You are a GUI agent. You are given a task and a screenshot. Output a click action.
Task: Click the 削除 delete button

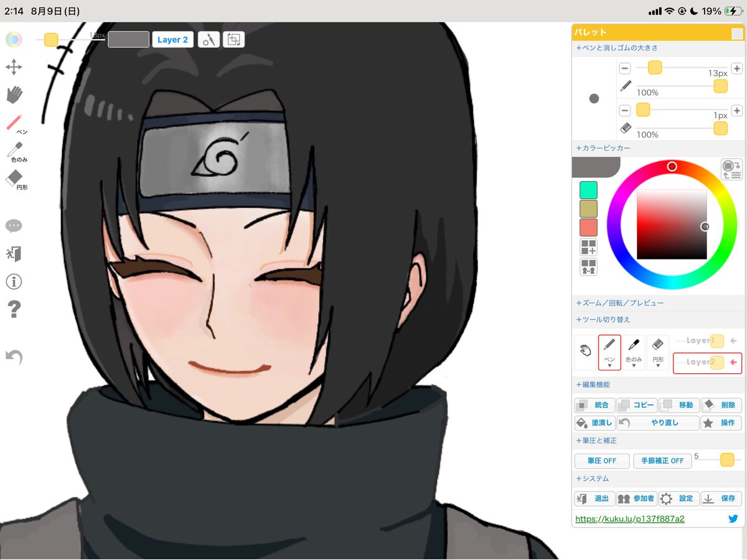pos(721,405)
